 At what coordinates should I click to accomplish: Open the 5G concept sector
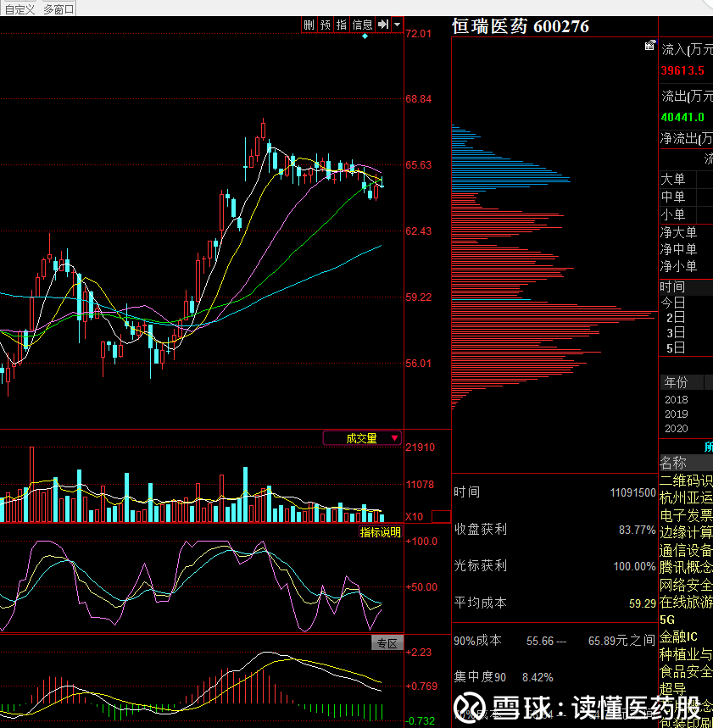[667, 620]
